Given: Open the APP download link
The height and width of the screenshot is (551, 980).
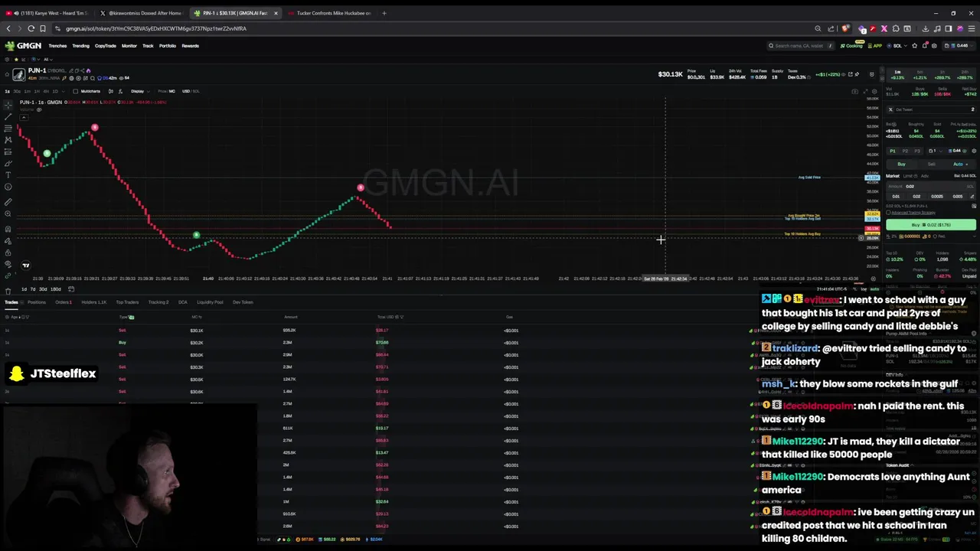Looking at the screenshot, I should click(x=875, y=46).
